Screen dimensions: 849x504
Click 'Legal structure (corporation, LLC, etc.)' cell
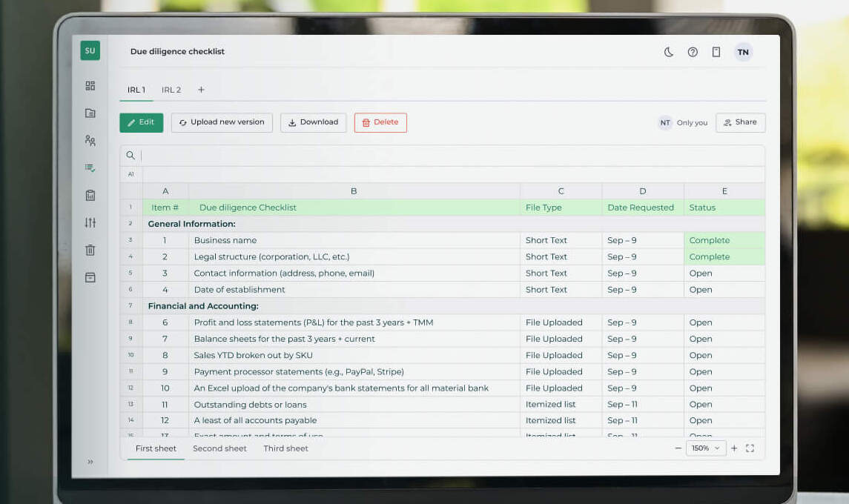354,256
